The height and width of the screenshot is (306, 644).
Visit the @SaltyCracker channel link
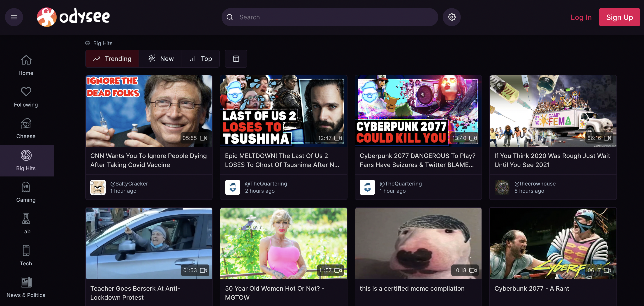129,183
